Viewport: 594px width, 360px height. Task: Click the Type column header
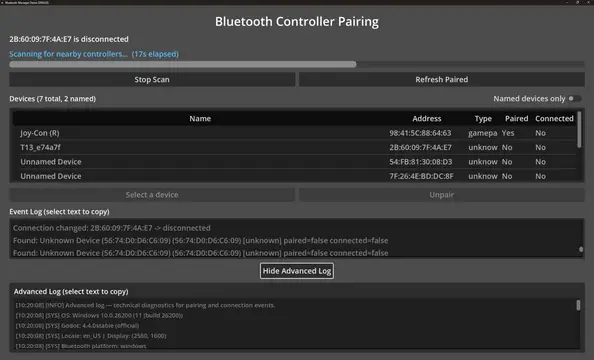[483, 119]
